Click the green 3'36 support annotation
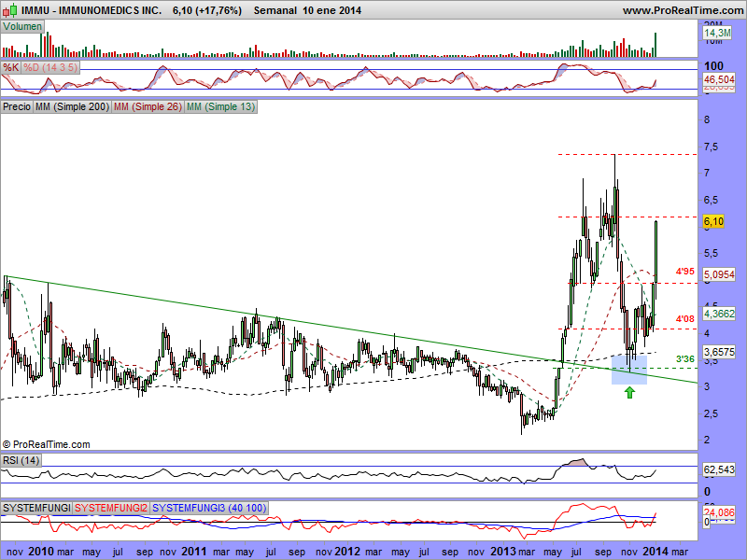747x560 pixels. click(685, 359)
